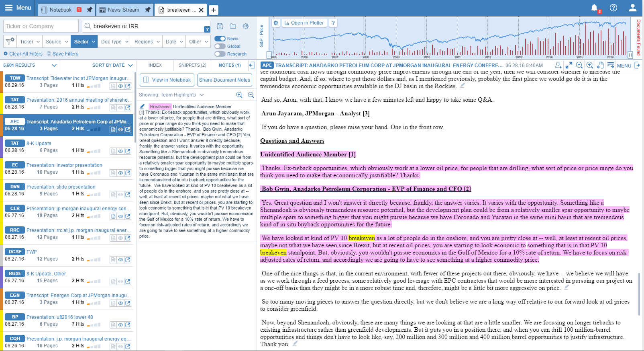Viewport: 644px width, 351px height.
Task: Click Save Filters link
Action: [x=63, y=53]
